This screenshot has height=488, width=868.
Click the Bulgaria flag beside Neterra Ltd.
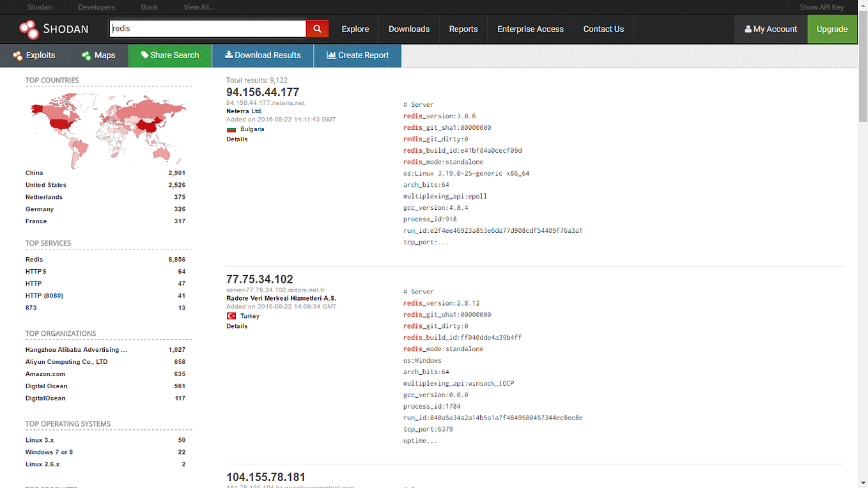point(232,129)
